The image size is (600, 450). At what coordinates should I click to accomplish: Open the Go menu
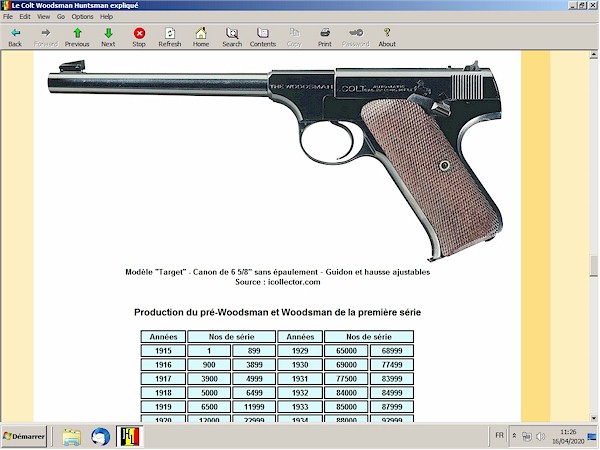coord(61,16)
